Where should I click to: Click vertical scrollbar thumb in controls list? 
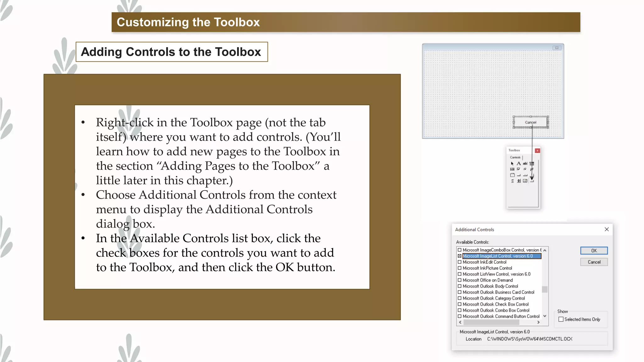545,289
